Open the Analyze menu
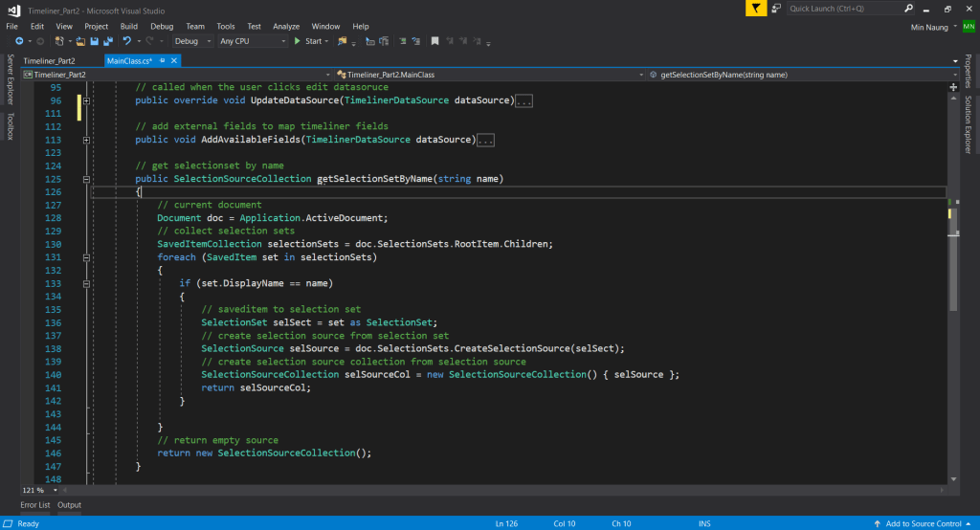This screenshot has width=980, height=530. [x=285, y=26]
